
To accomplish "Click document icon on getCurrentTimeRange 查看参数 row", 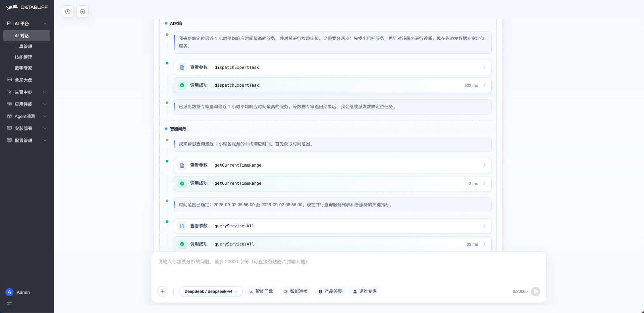I will (182, 165).
